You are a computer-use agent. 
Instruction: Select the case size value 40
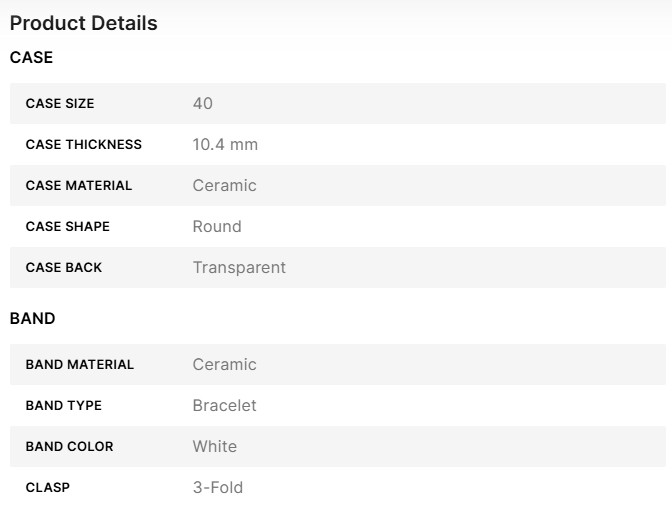point(203,104)
